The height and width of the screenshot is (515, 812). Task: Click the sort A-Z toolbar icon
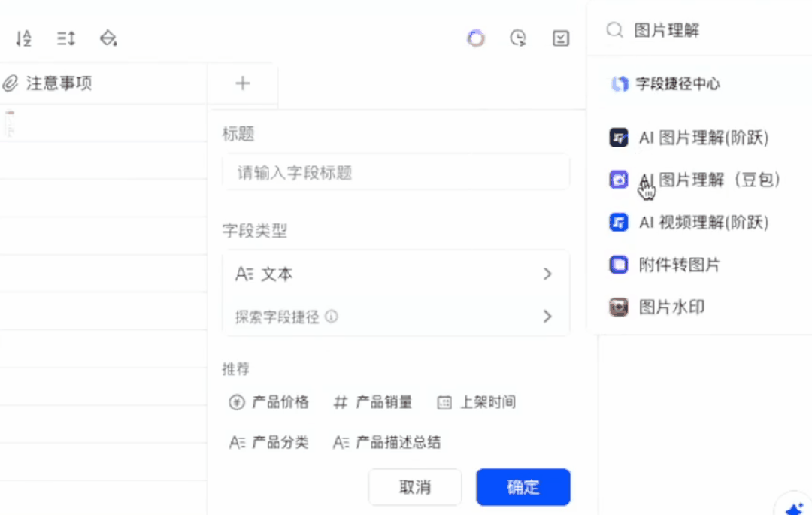point(24,38)
